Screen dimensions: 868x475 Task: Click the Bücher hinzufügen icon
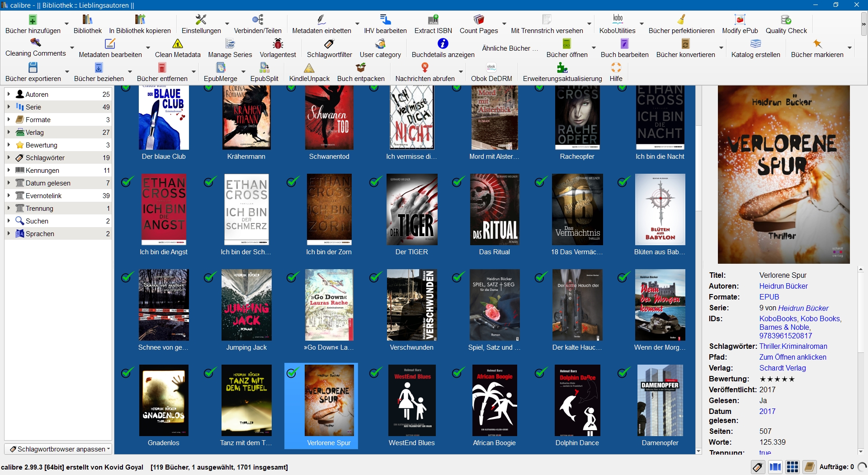(x=33, y=20)
